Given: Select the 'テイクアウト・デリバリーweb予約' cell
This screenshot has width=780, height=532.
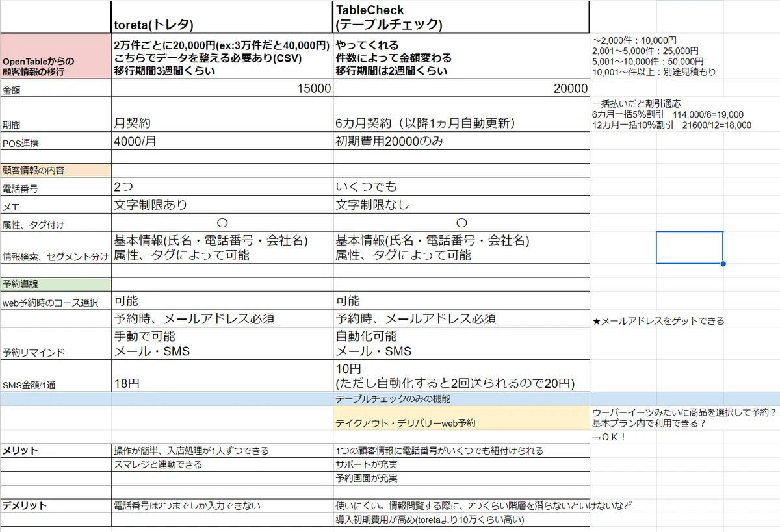Looking at the screenshot, I should (x=461, y=418).
